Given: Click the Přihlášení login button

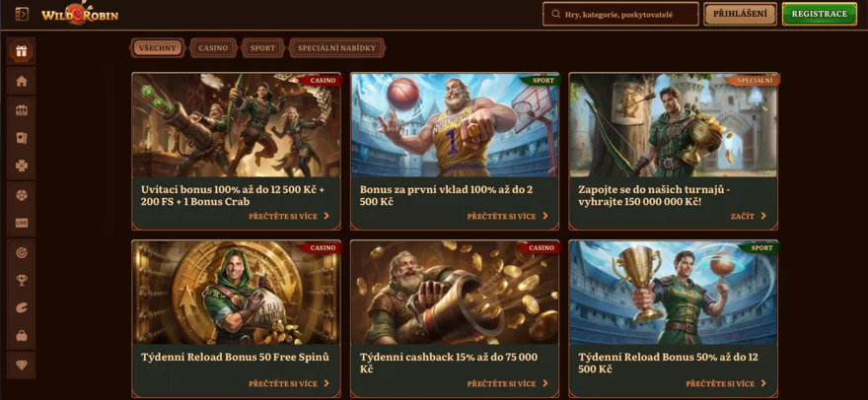Looking at the screenshot, I should pos(740,14).
